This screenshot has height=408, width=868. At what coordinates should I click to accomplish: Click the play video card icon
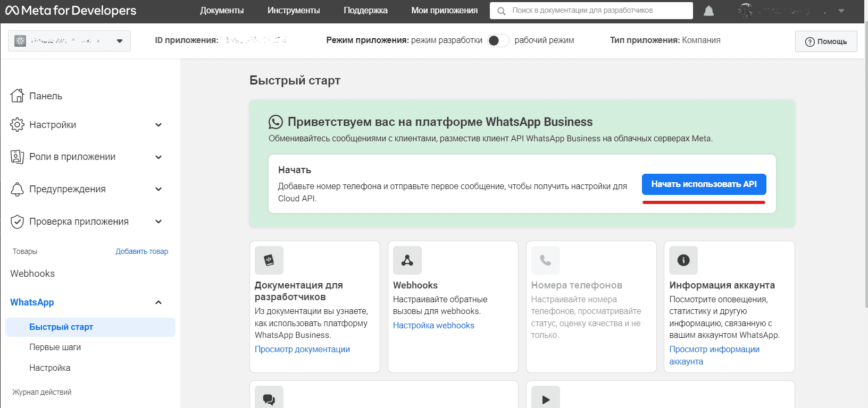(x=546, y=398)
